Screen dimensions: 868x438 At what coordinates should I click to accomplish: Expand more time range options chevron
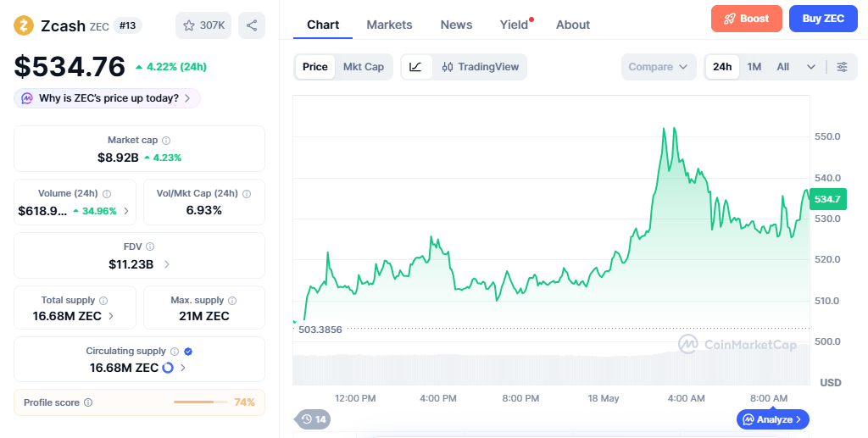click(811, 67)
